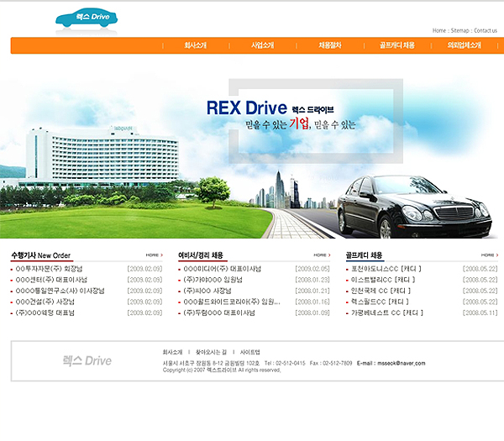Click the MORE arrow beside 여비서/경리 채용

(322, 255)
